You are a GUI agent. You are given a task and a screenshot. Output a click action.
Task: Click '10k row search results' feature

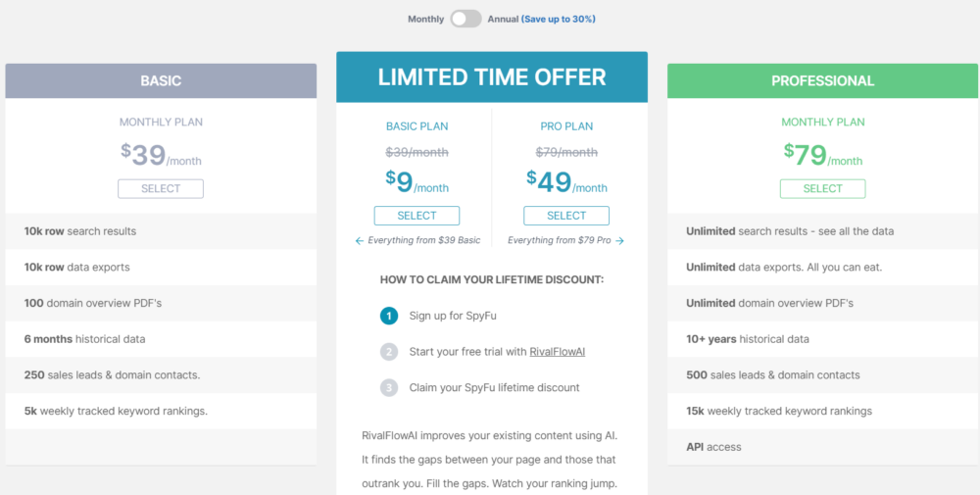pyautogui.click(x=161, y=231)
